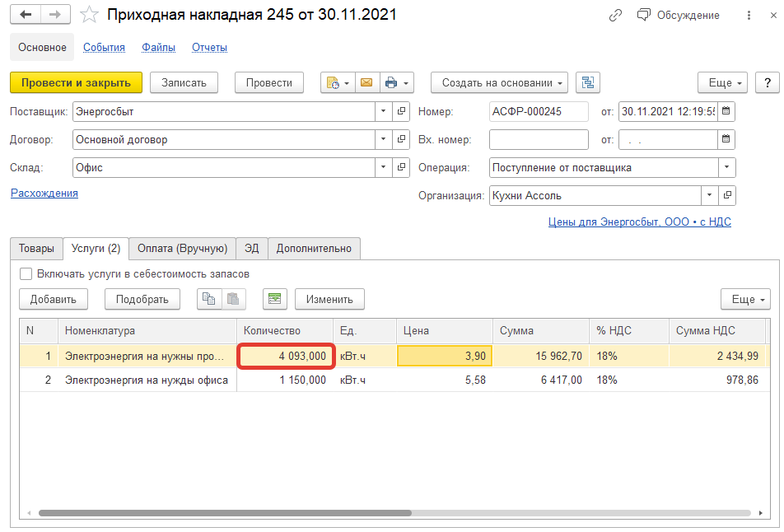Click Добавить row button
This screenshot has height=532, width=784.
point(54,299)
